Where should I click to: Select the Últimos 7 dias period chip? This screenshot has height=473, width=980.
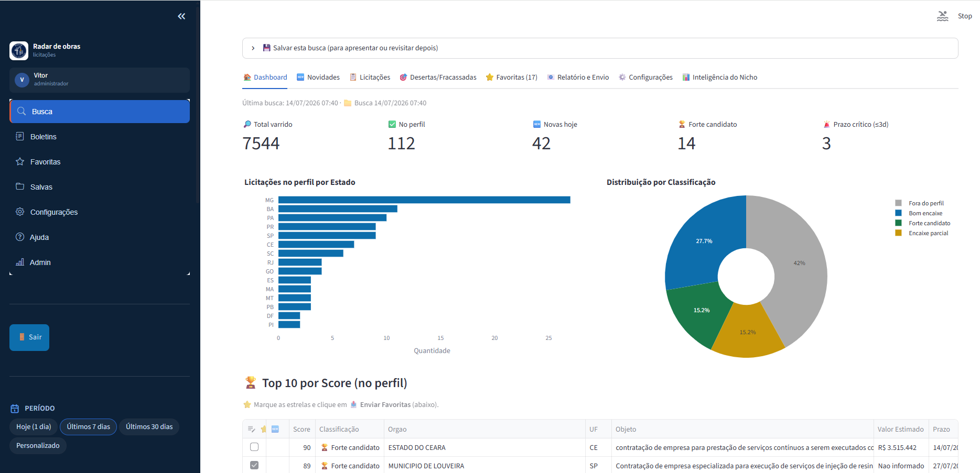[89, 427]
